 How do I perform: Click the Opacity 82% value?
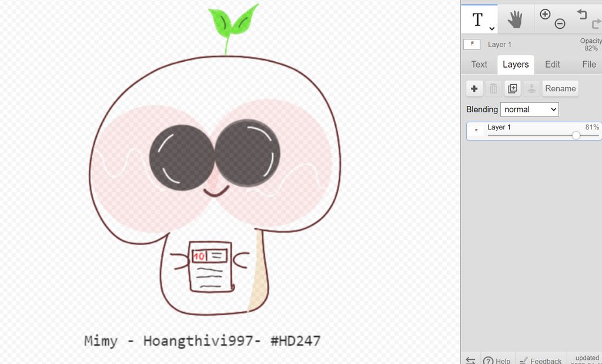[591, 45]
